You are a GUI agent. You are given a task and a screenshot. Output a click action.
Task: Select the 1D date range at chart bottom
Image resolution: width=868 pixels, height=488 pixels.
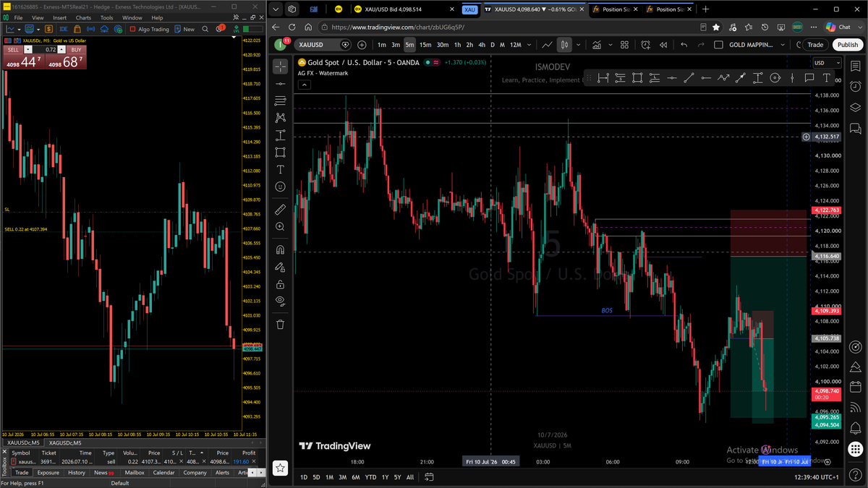[x=304, y=477]
